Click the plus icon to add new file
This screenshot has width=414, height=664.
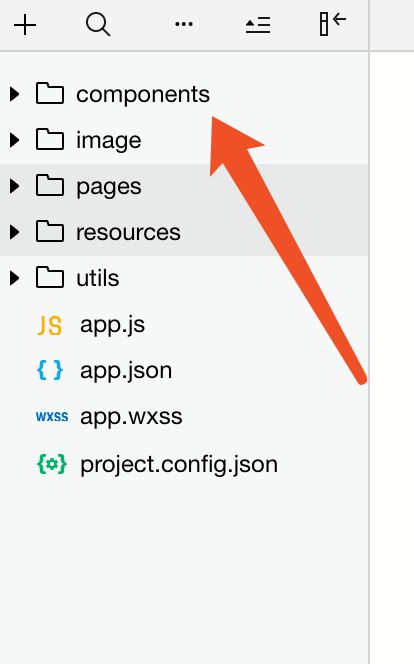pyautogui.click(x=25, y=25)
